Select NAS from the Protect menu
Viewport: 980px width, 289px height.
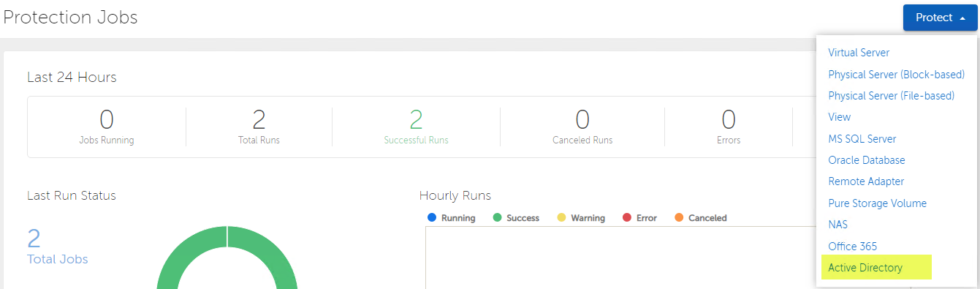point(837,225)
